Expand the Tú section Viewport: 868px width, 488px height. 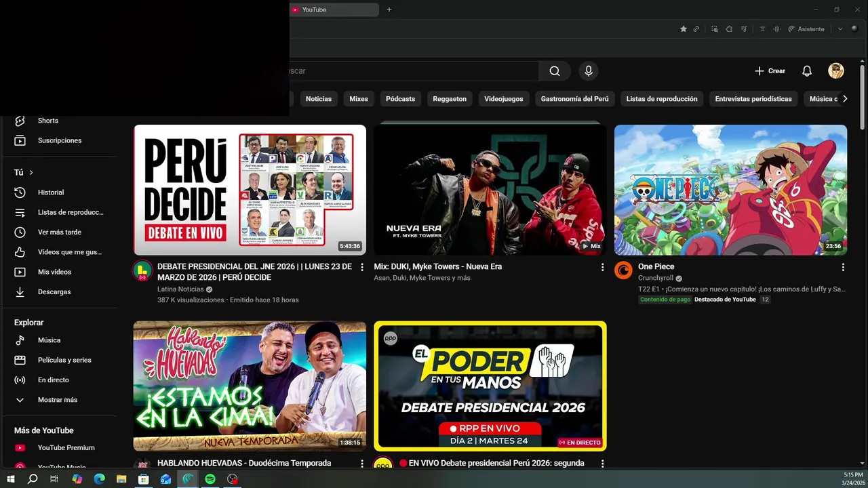tap(24, 173)
